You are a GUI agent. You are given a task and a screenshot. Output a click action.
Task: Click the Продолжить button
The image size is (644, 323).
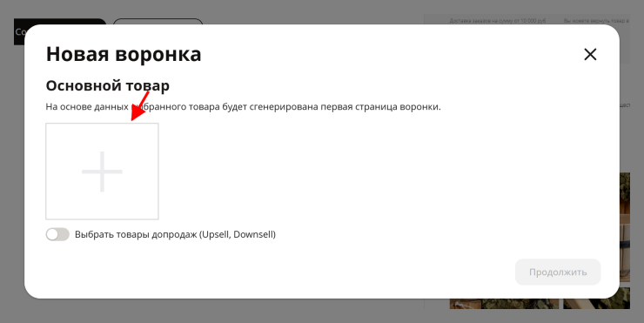point(558,272)
